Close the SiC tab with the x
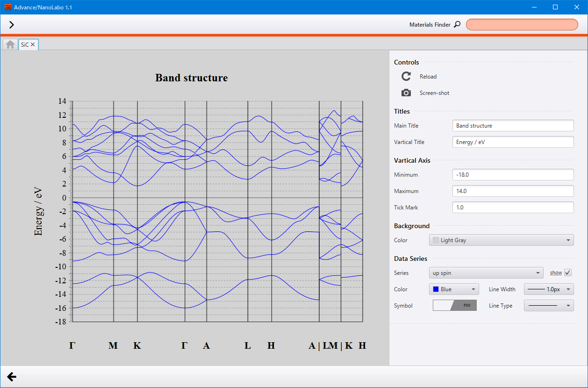This screenshot has width=588, height=388. (x=33, y=44)
